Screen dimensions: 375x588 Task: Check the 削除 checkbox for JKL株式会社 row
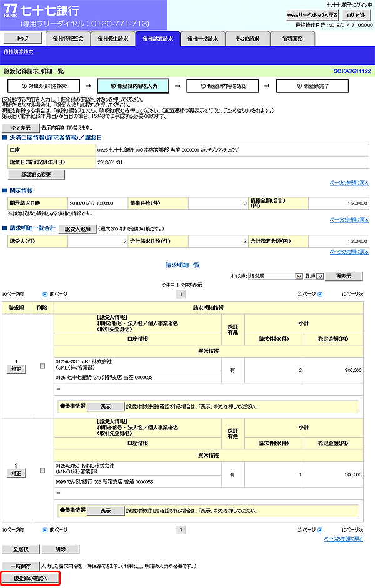click(42, 366)
